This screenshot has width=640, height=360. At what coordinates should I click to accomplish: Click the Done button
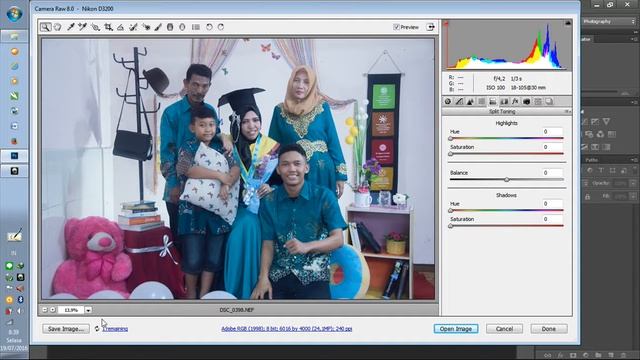[549, 329]
